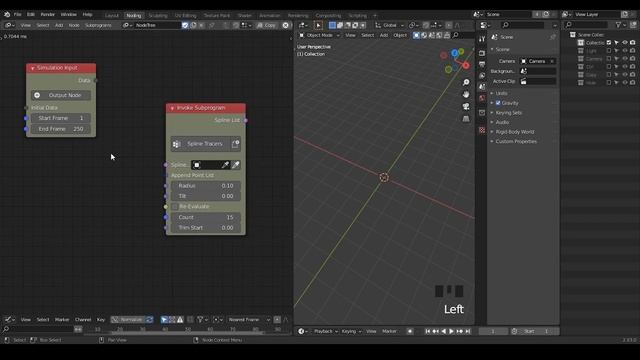640x360 pixels.
Task: Click the Output Node button
Action: click(61, 95)
